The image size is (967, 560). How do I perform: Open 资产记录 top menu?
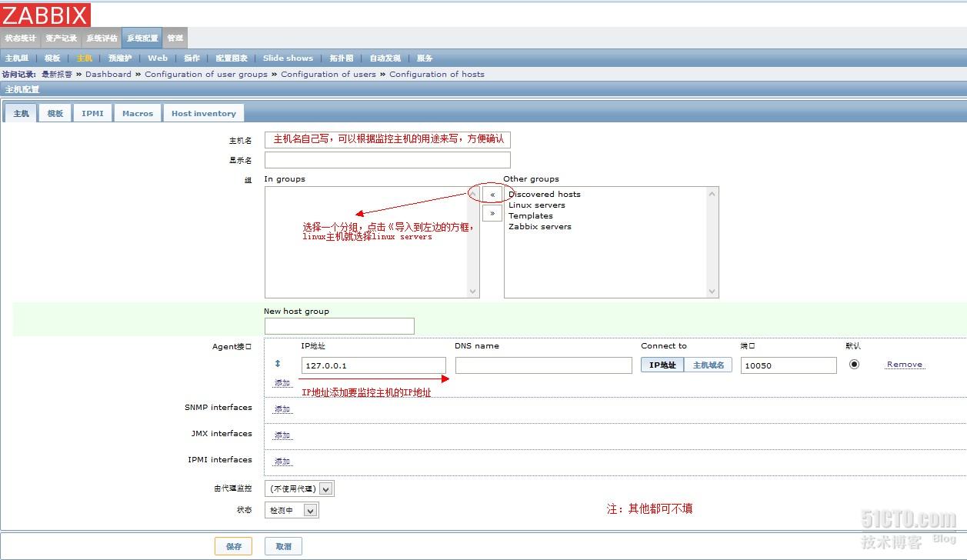point(61,38)
